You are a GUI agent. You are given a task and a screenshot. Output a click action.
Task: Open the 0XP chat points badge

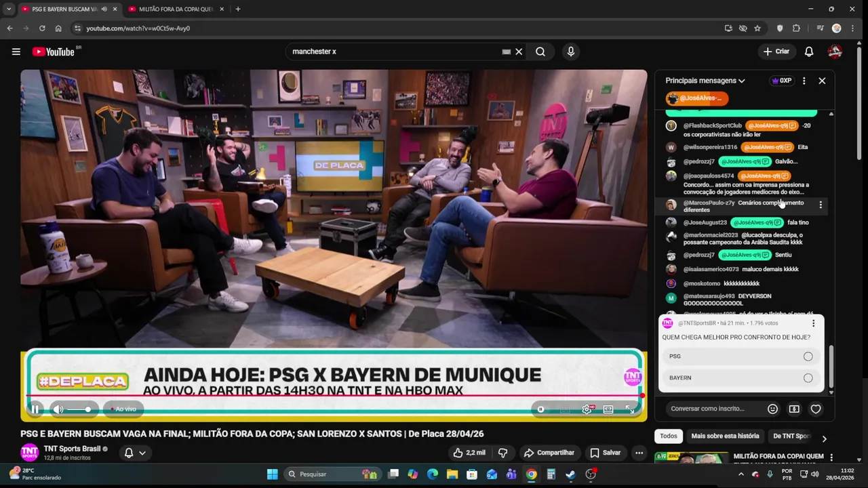[x=782, y=81]
